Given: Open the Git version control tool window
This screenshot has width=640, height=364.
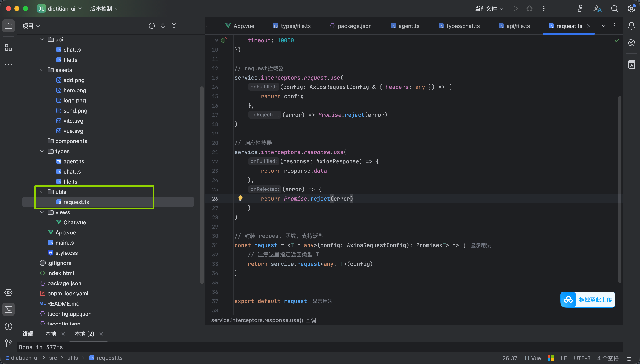Looking at the screenshot, I should coord(8,343).
